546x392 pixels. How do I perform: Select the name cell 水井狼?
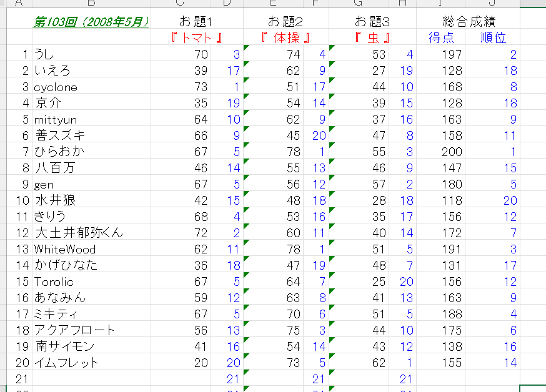tap(91, 200)
